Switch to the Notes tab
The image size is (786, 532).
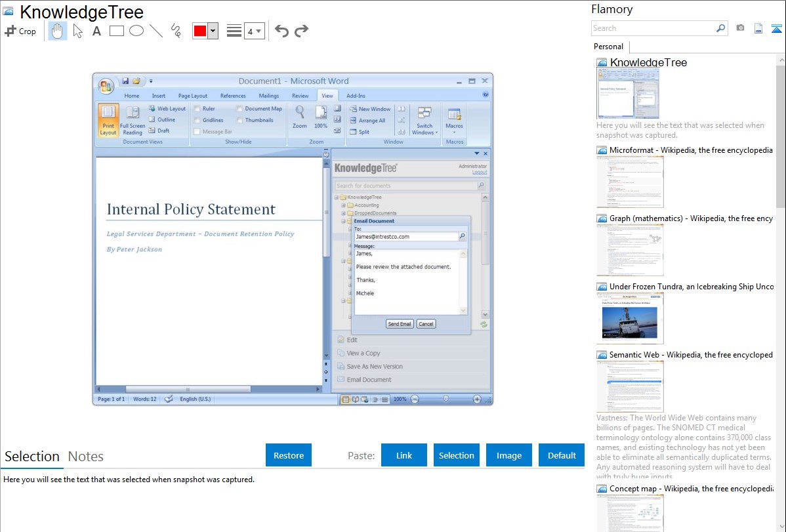tap(86, 457)
